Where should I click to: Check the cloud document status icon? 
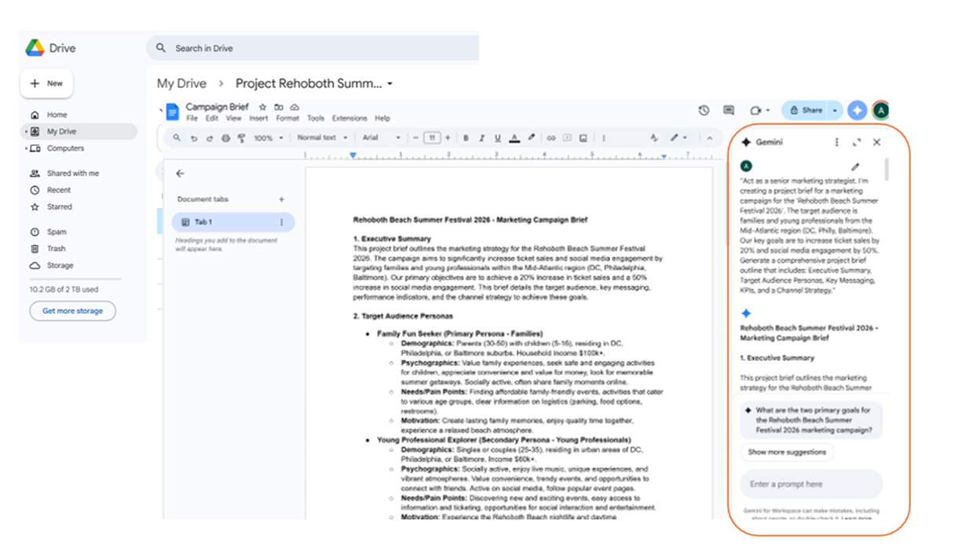click(x=294, y=107)
